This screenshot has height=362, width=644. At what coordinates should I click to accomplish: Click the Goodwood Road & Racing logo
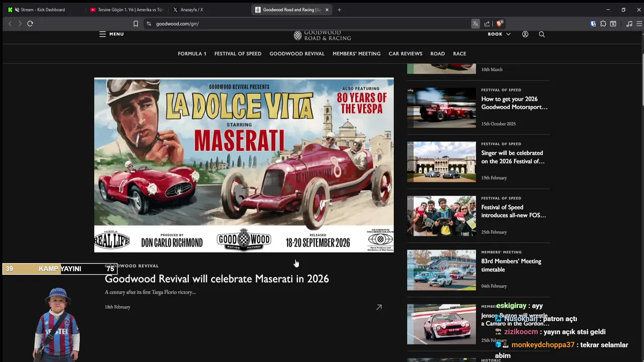click(323, 35)
